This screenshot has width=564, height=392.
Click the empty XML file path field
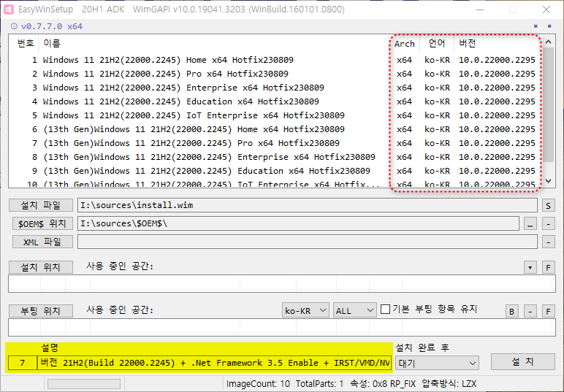(308, 242)
